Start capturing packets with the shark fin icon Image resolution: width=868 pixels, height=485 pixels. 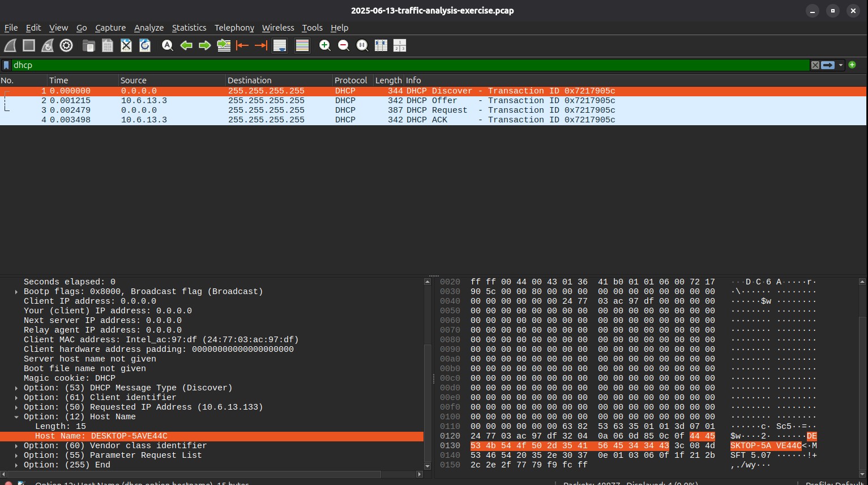click(x=10, y=46)
